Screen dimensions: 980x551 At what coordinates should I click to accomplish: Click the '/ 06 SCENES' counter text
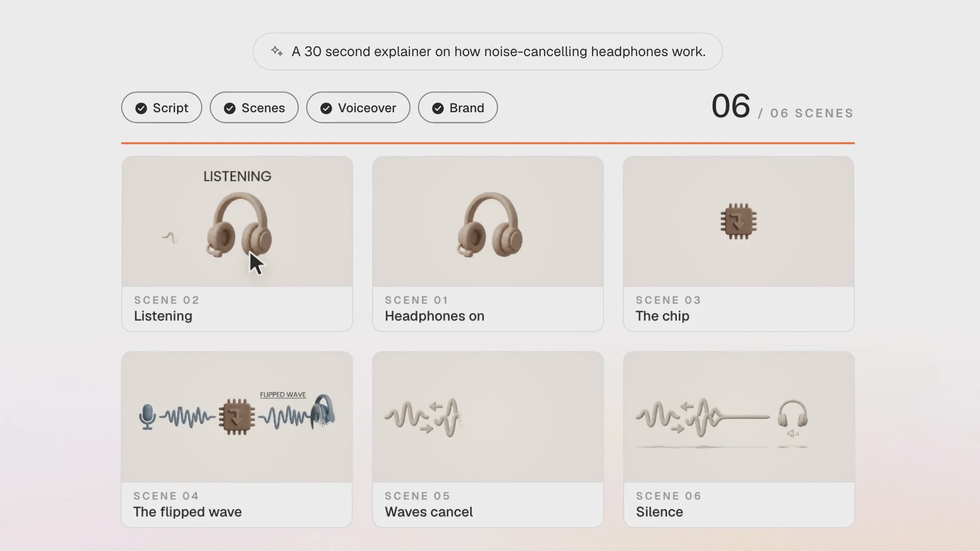point(806,113)
